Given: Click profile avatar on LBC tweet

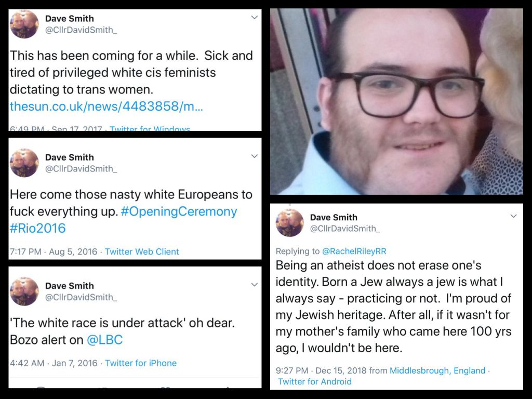Looking at the screenshot, I should [24, 291].
